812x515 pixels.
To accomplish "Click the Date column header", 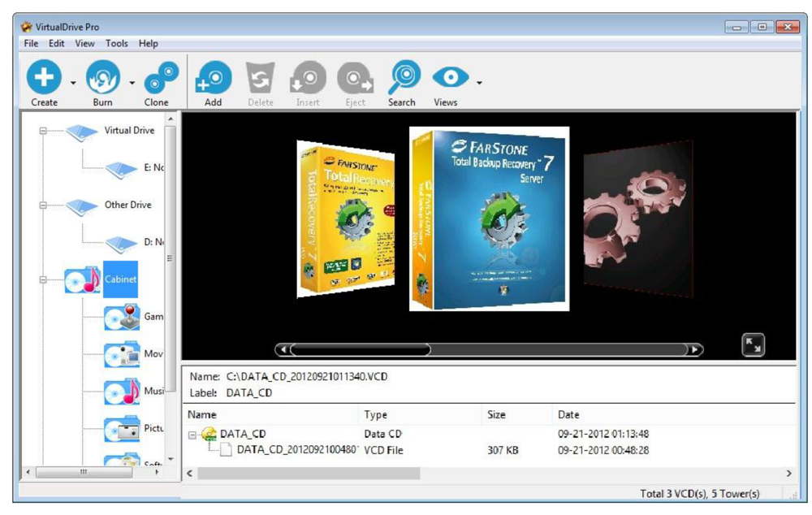I will (x=568, y=415).
